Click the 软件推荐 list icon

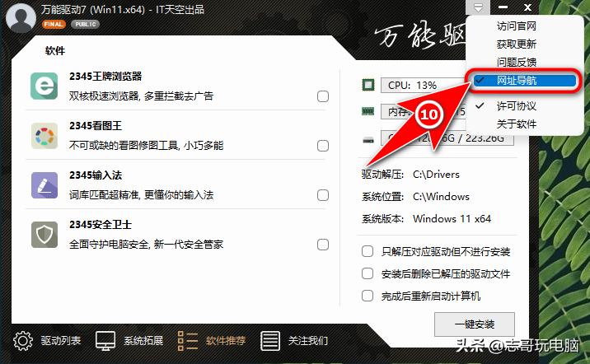pos(187,341)
